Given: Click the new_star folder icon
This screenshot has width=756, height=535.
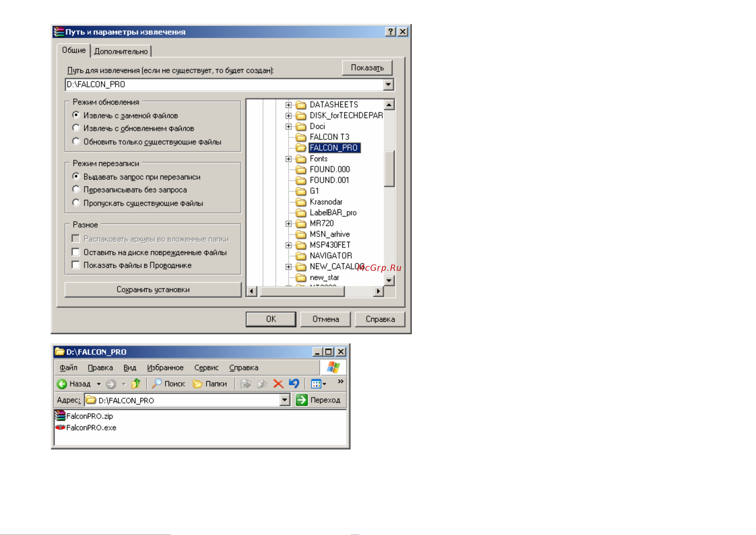Looking at the screenshot, I should [x=301, y=278].
